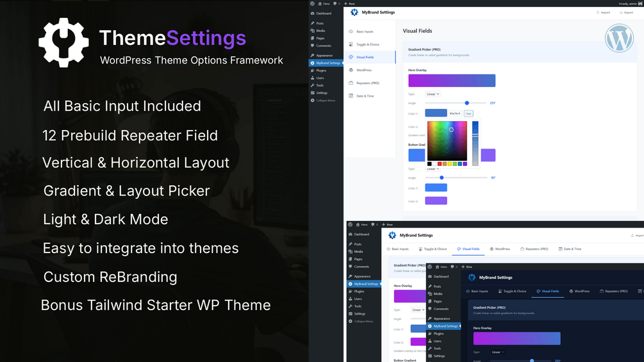Open Tools wrench icon in vertical-layout window

(313, 85)
